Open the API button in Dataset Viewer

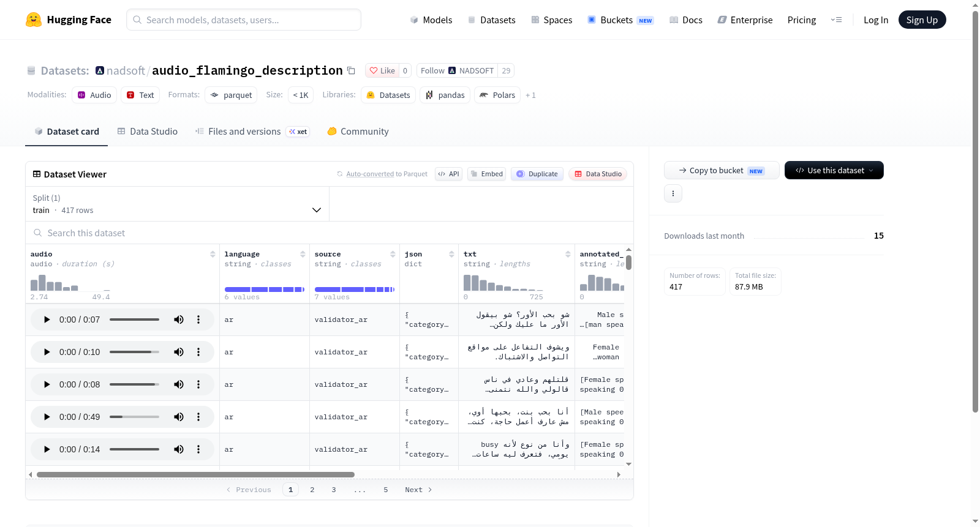448,174
